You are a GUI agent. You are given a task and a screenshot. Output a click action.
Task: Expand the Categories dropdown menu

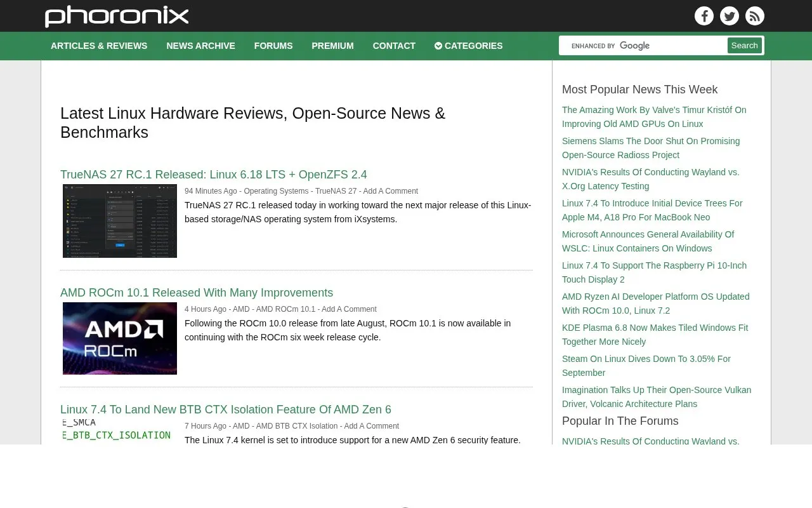tap(469, 46)
